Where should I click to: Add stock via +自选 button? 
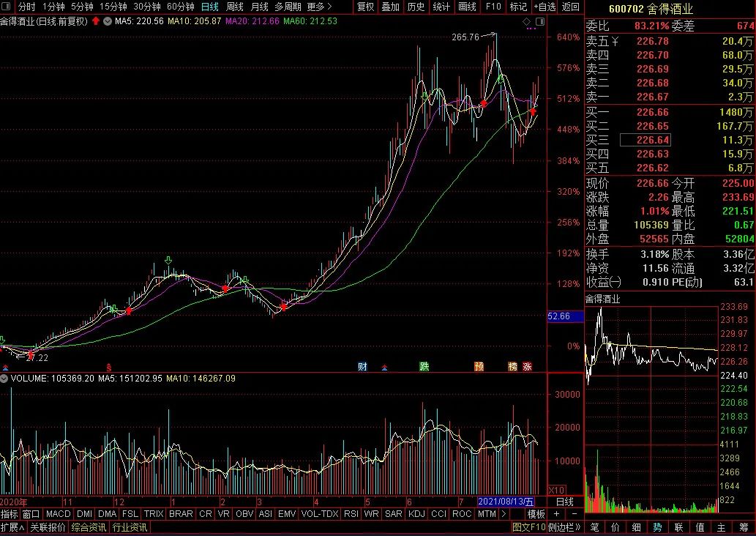point(544,7)
